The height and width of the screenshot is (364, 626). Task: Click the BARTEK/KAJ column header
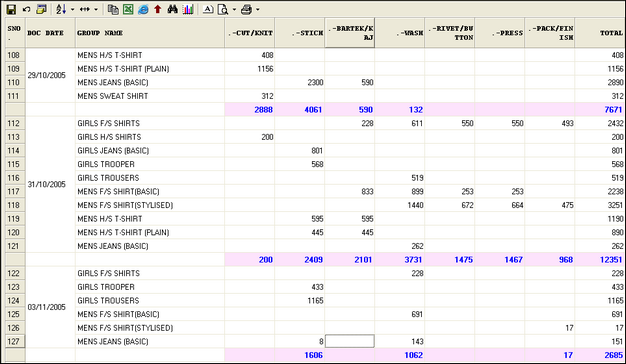[x=350, y=33]
